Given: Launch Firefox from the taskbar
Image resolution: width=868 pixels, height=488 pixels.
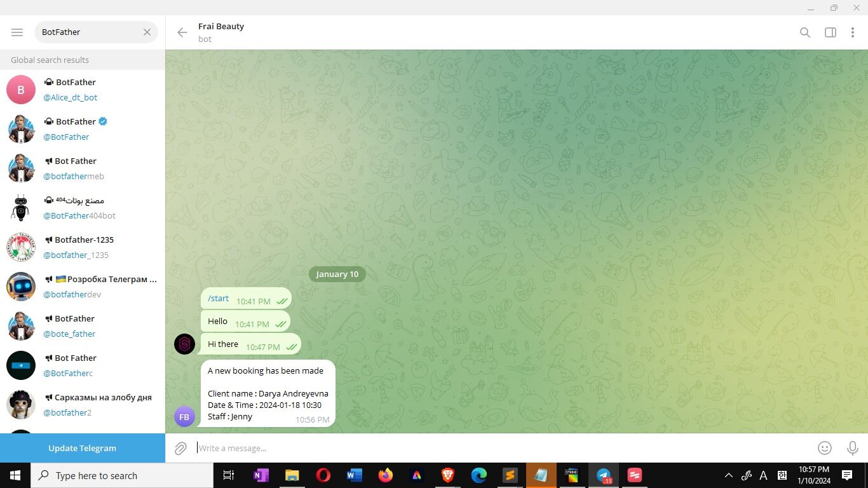Looking at the screenshot, I should [x=385, y=475].
